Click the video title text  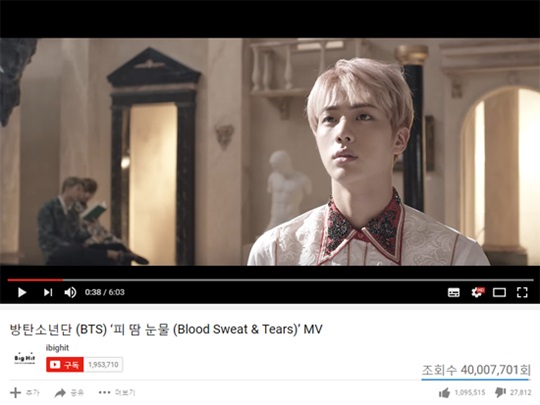coord(166,329)
